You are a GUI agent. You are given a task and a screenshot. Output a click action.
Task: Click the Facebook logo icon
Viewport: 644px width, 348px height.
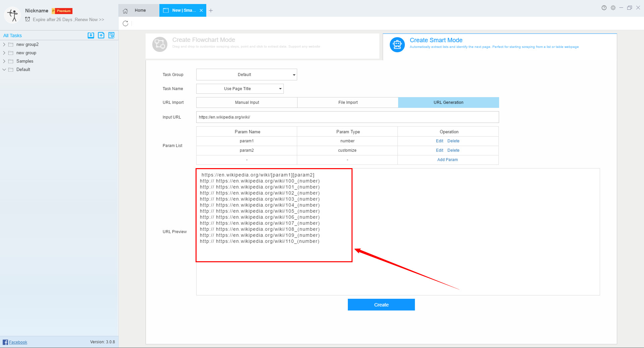point(5,342)
